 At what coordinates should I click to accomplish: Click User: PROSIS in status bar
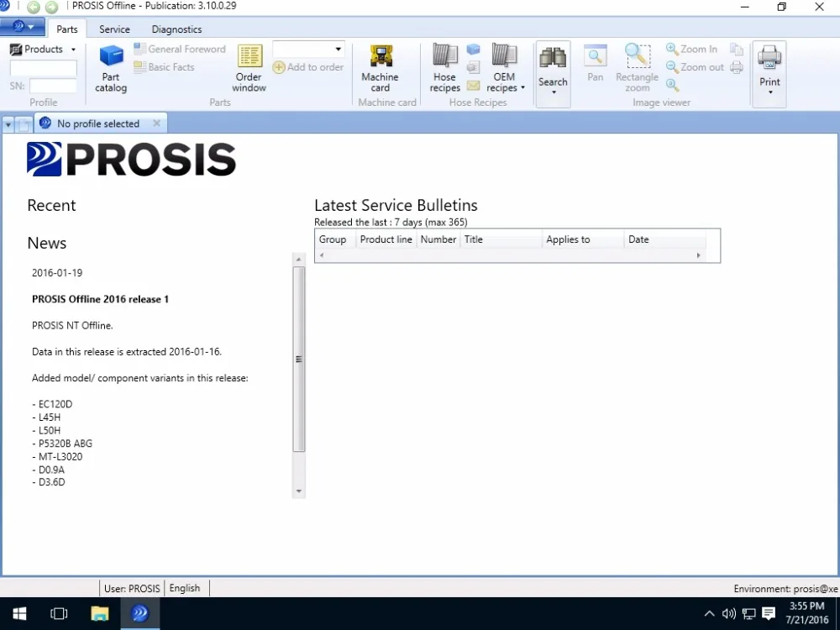(x=132, y=588)
